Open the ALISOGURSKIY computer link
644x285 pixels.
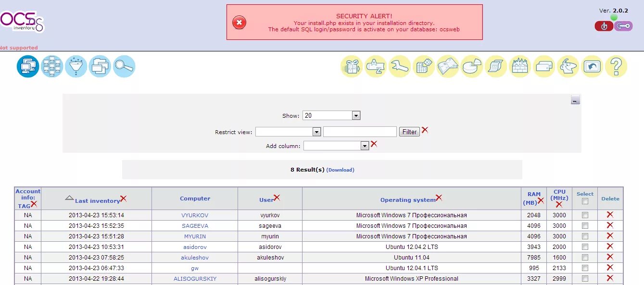pyautogui.click(x=195, y=279)
